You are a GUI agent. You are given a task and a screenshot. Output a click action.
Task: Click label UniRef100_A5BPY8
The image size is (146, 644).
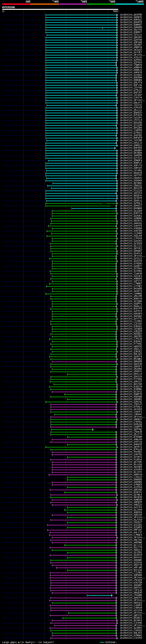pyautogui.click(x=131, y=48)
